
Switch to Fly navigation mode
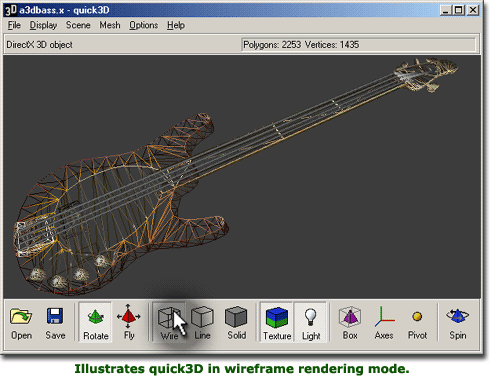point(129,322)
